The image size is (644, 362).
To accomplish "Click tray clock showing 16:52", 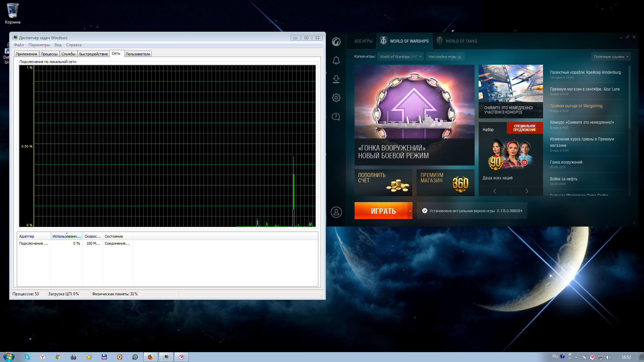I will (626, 357).
